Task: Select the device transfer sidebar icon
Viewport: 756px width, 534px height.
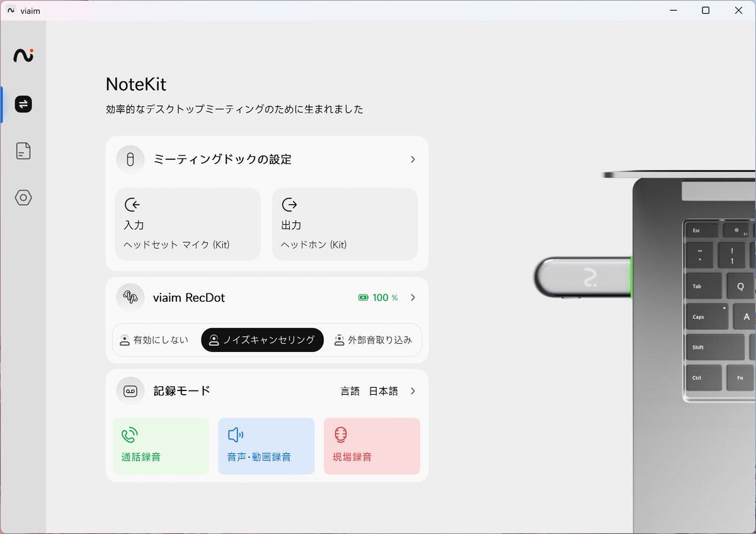Action: point(23,104)
